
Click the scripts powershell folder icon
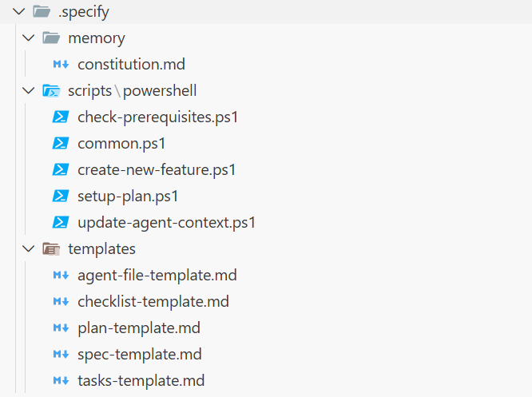coord(52,91)
